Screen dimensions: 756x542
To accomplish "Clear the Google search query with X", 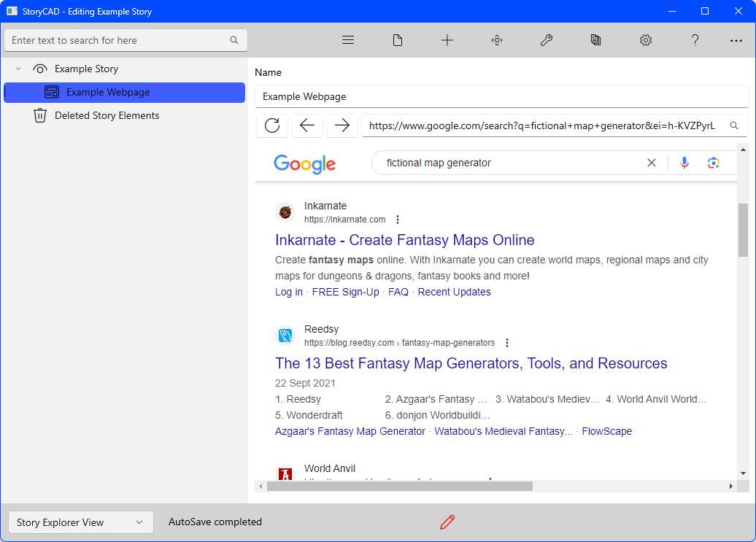I will 652,163.
